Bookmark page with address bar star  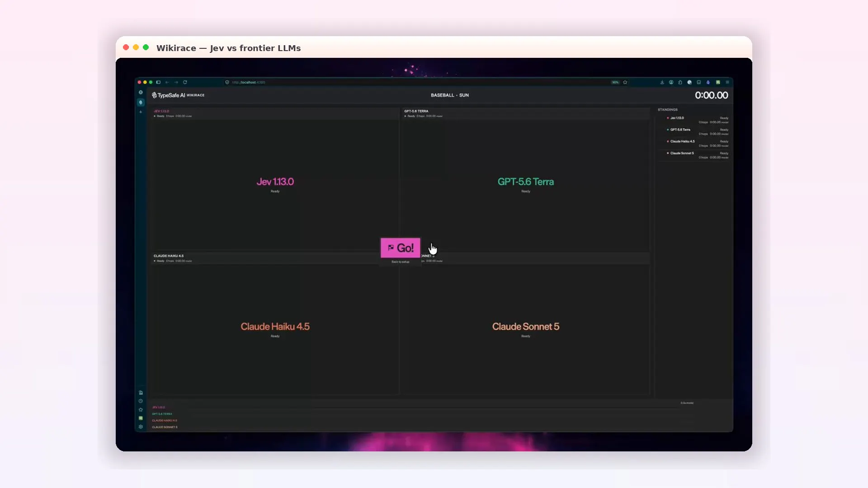(x=625, y=82)
